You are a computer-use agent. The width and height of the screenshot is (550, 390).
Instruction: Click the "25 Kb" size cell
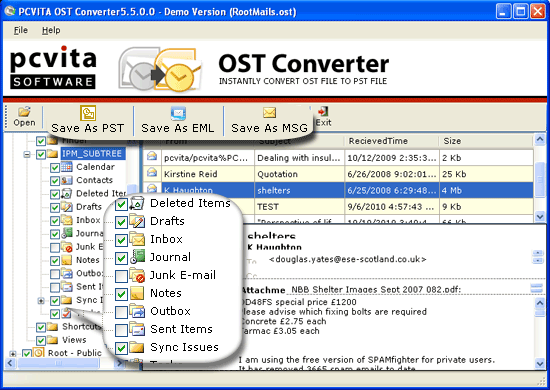[486, 174]
